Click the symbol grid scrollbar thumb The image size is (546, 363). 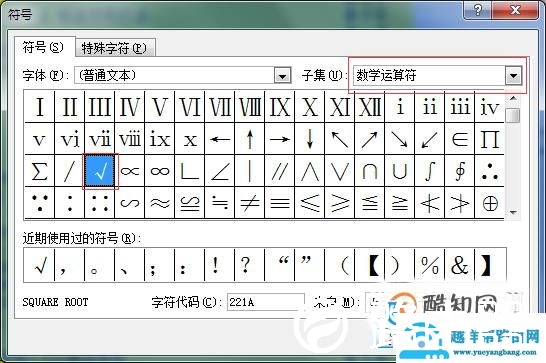pos(513,115)
